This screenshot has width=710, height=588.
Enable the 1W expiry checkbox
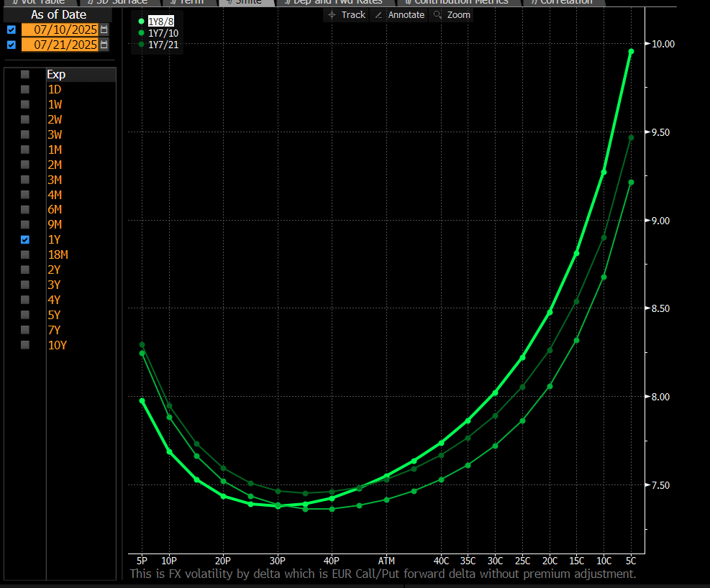(25, 104)
